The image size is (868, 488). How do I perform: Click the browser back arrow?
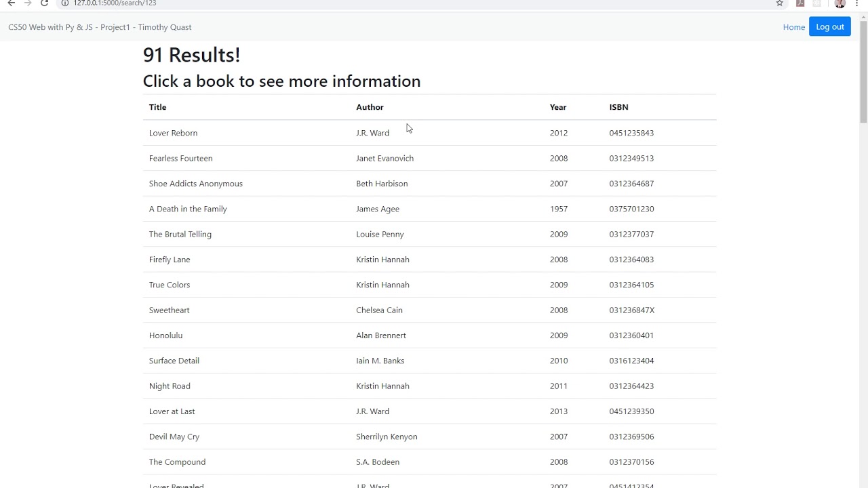11,3
